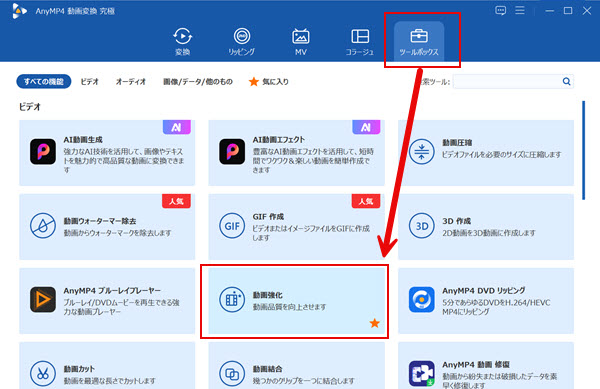Click the 動画結合 merge icon
Image resolution: width=600 pixels, height=389 pixels.
click(x=232, y=373)
